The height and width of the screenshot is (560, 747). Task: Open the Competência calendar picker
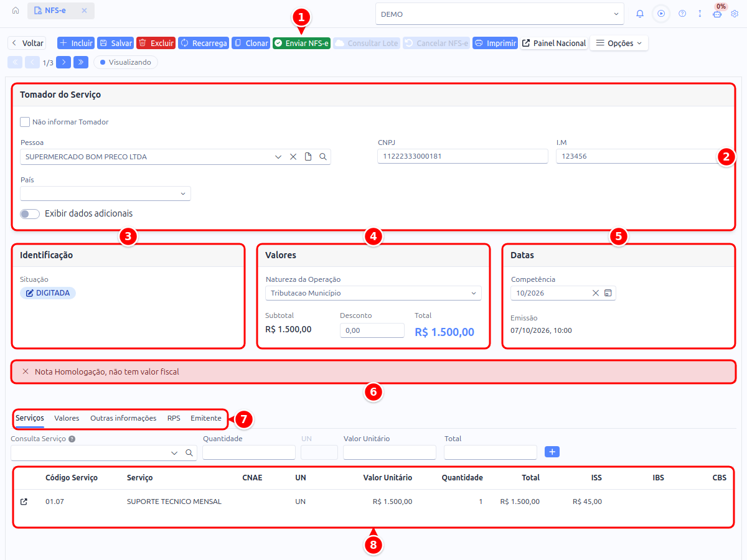[608, 292]
